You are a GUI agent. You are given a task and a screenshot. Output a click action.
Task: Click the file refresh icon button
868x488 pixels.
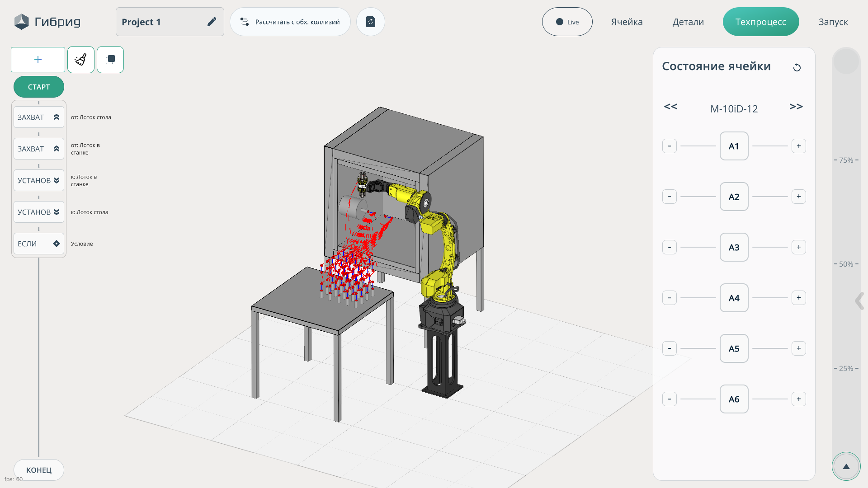click(x=371, y=22)
